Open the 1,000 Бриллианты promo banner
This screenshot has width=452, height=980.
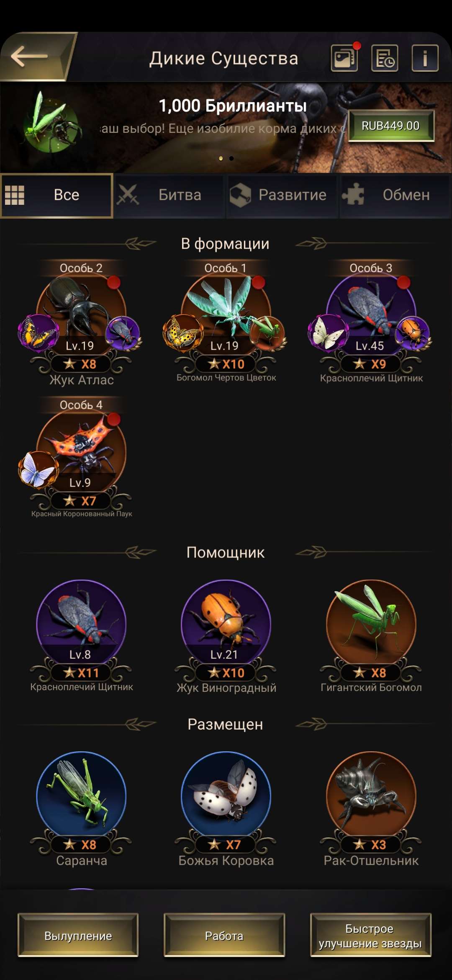(x=226, y=127)
